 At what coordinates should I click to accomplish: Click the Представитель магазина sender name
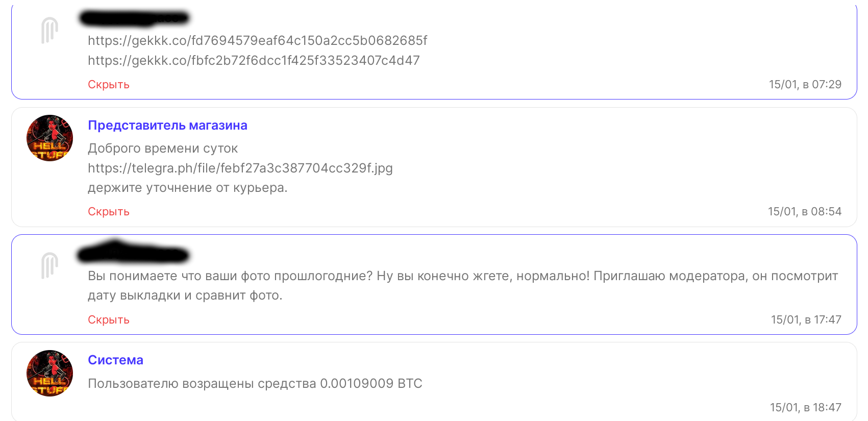pyautogui.click(x=167, y=125)
